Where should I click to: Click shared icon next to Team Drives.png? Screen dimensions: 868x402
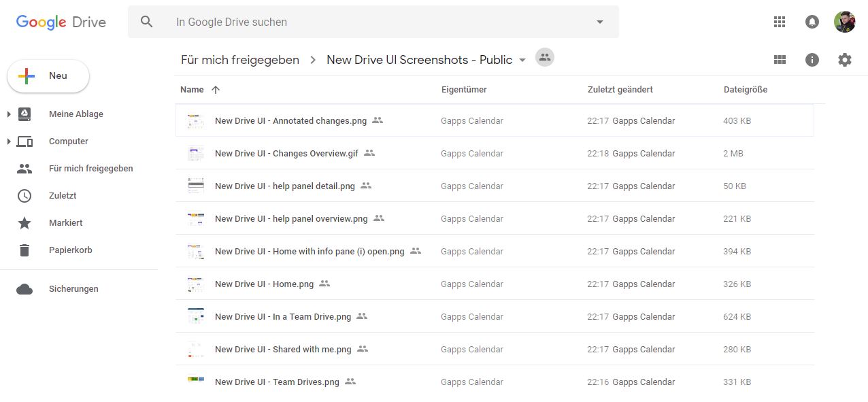click(x=350, y=382)
